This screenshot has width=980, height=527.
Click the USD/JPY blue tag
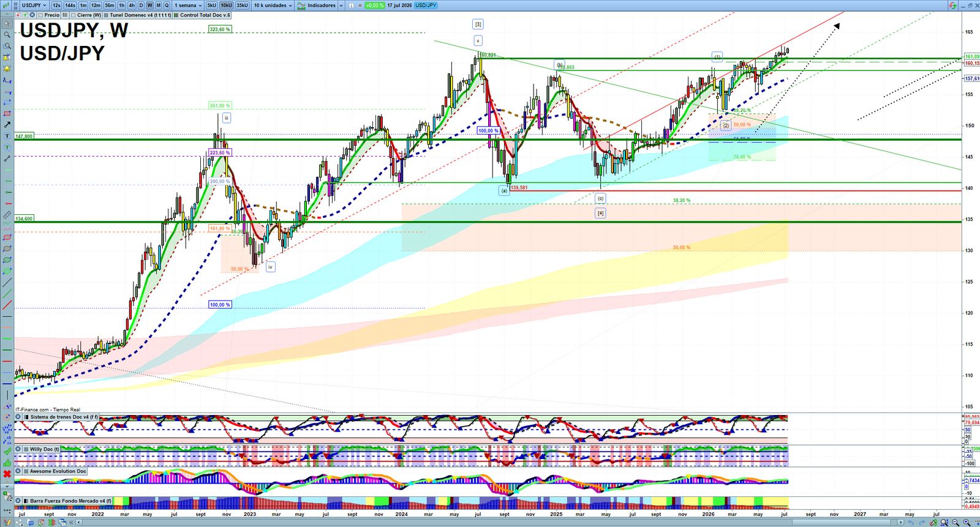click(426, 5)
